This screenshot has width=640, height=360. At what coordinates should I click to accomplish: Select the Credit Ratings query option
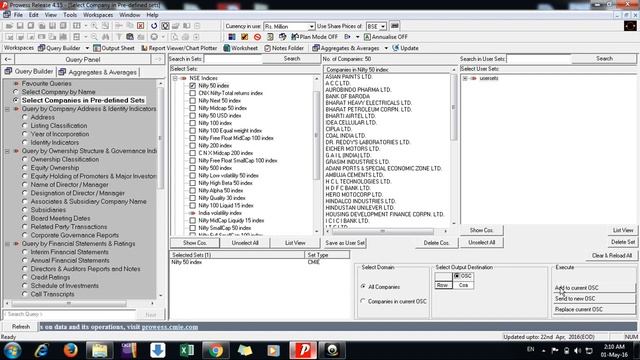point(25,277)
